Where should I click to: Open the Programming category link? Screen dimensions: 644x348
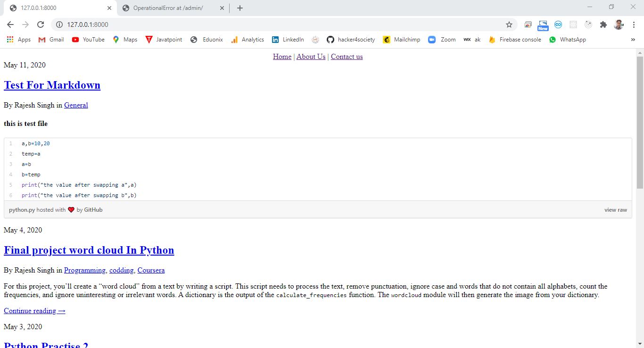[85, 270]
